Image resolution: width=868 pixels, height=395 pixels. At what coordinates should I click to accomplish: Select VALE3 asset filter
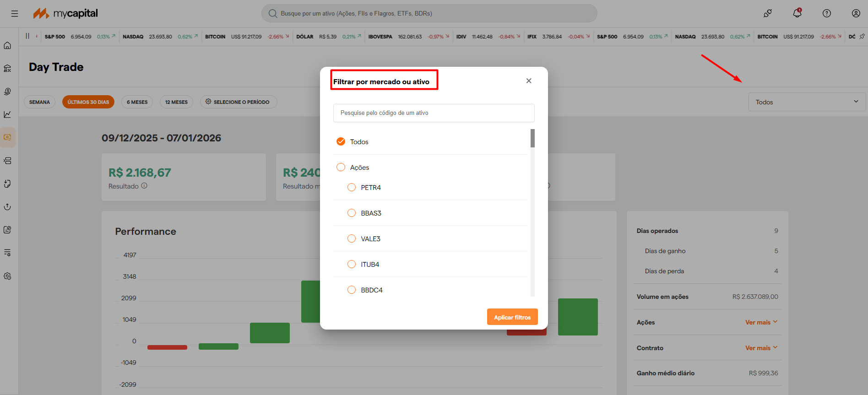352,238
